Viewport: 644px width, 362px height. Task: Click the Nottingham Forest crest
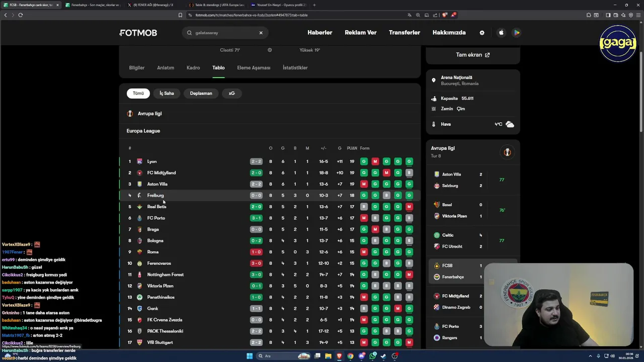[x=139, y=275]
